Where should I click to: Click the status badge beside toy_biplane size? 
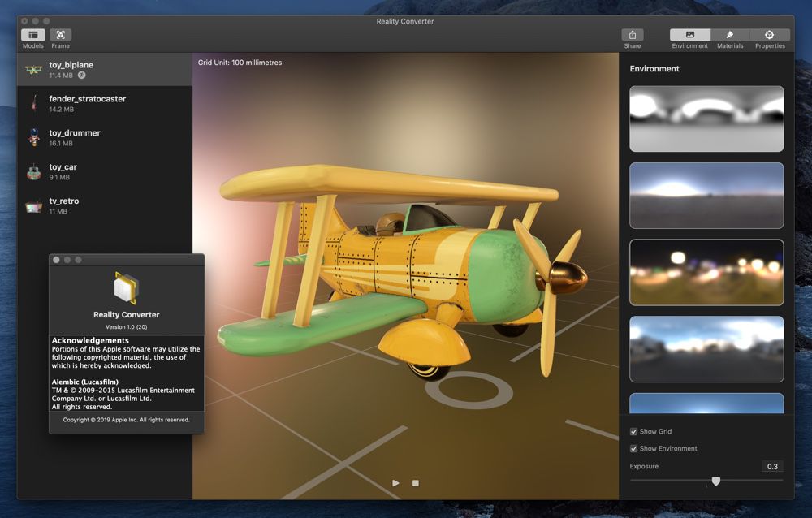(82, 76)
